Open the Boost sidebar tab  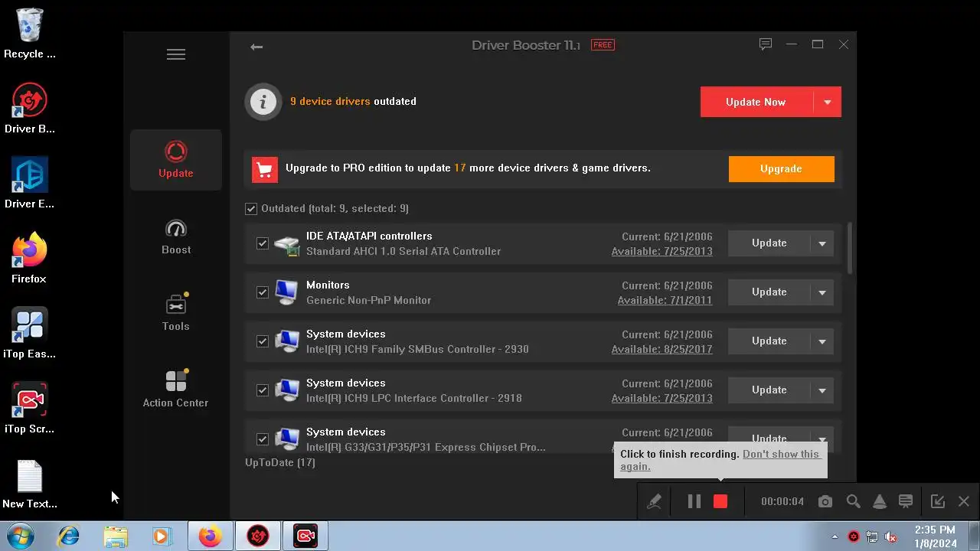pos(176,236)
